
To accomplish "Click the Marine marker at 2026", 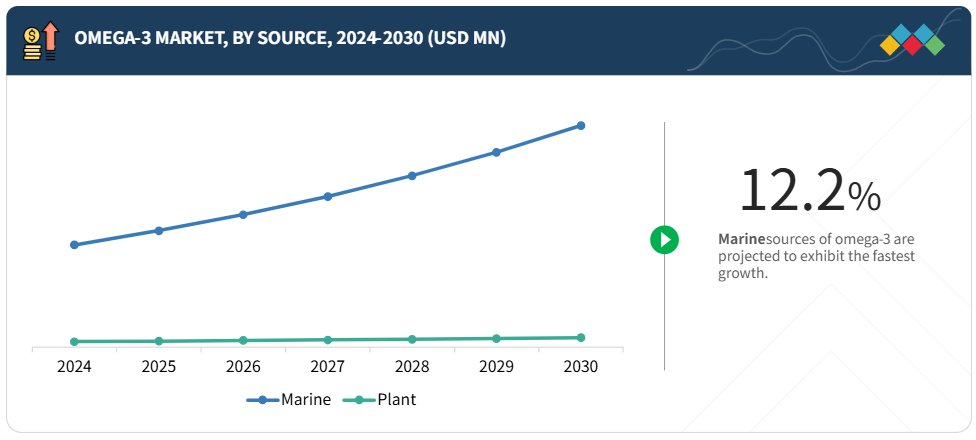I will point(243,214).
